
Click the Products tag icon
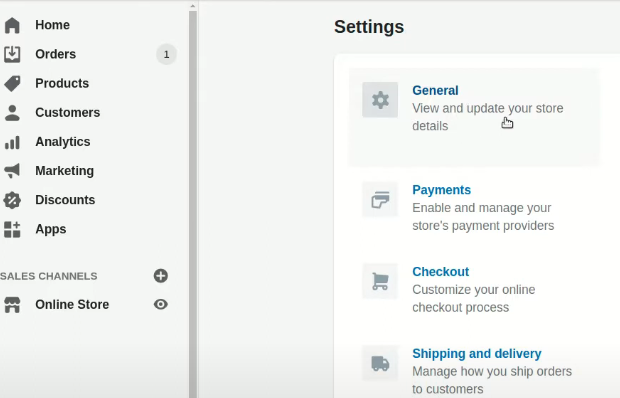coord(12,83)
